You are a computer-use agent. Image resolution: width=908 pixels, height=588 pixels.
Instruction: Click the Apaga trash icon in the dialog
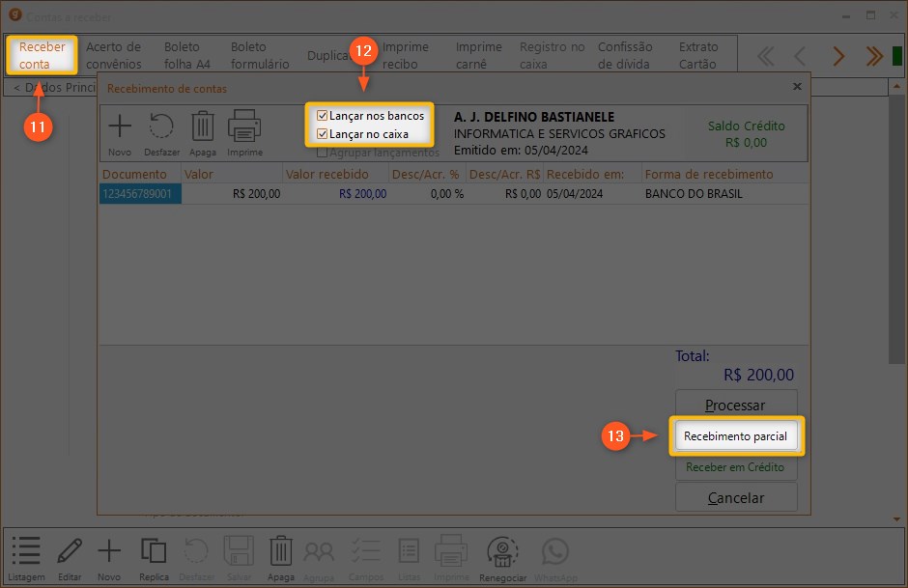click(203, 129)
